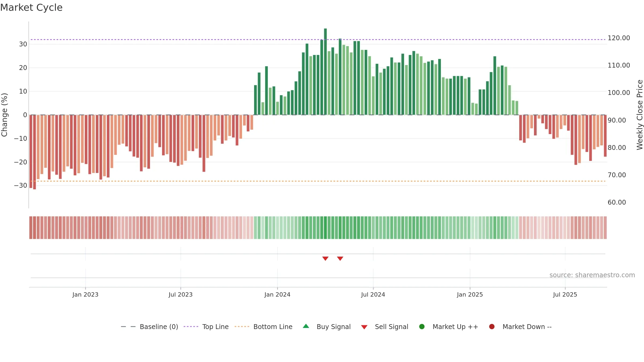Click the 120.00 price axis label
This screenshot has width=644, height=362.
click(x=619, y=38)
